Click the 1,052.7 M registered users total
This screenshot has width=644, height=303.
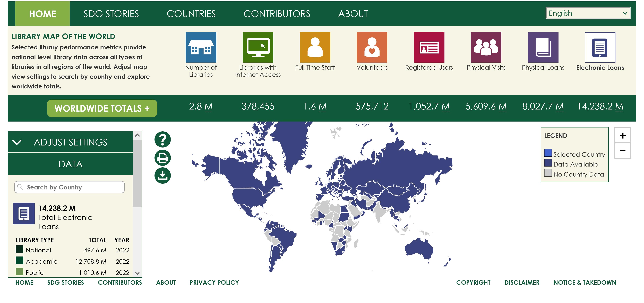pos(429,107)
